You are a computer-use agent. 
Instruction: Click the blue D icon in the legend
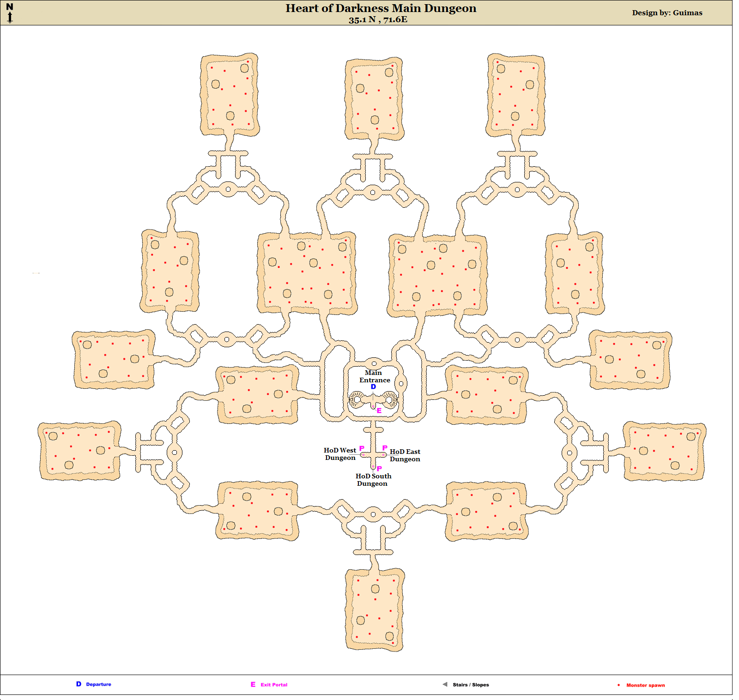[79, 684]
